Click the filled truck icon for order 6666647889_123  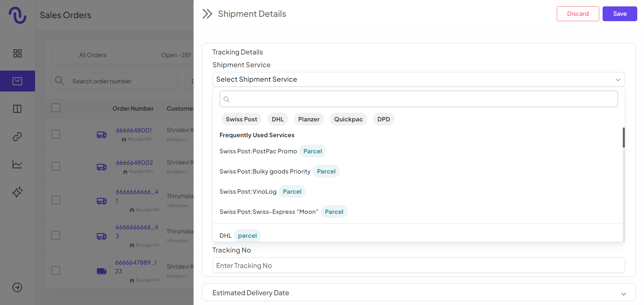102,271
